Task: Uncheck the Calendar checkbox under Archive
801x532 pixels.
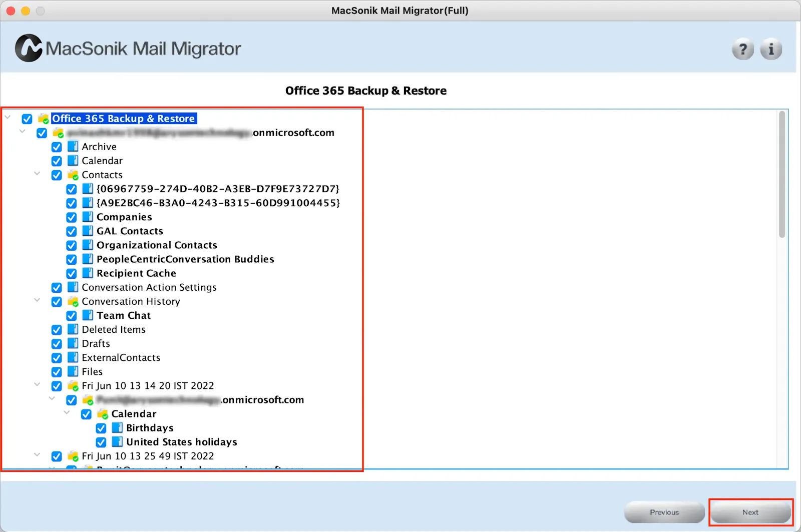Action: click(57, 161)
